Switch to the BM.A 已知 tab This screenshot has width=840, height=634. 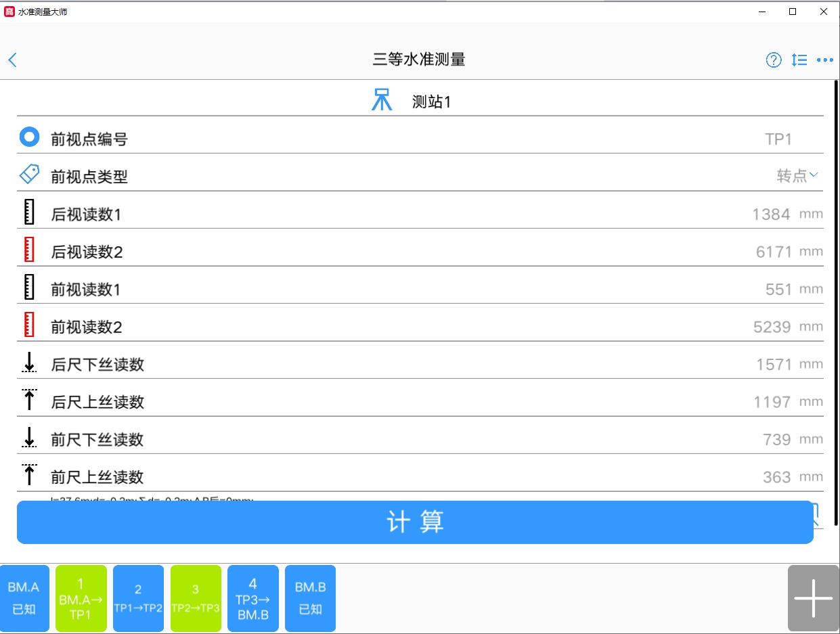pos(24,598)
